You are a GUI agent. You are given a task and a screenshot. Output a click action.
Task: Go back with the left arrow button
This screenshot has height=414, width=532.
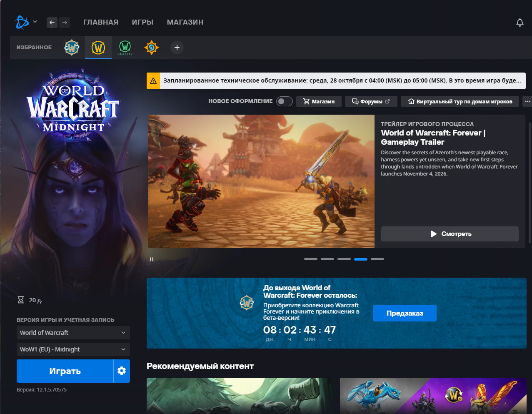coord(52,23)
